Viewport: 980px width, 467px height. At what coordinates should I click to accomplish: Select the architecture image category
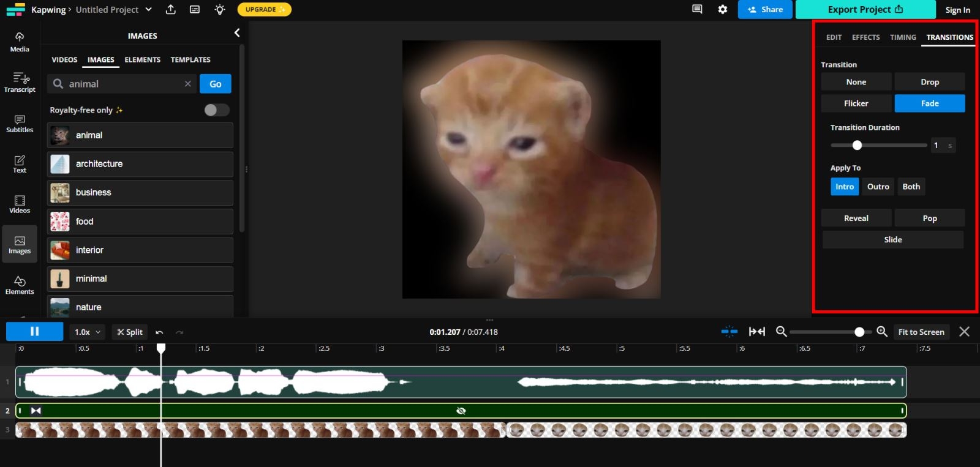[x=140, y=164]
